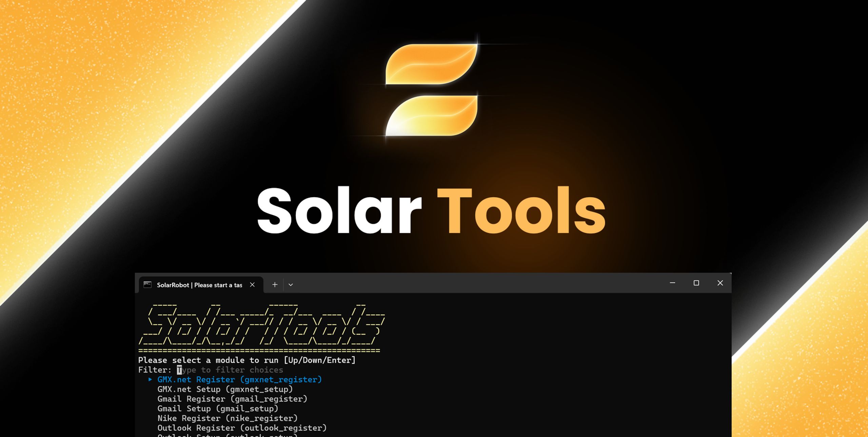Close the terminal window
868x437 pixels.
[720, 283]
